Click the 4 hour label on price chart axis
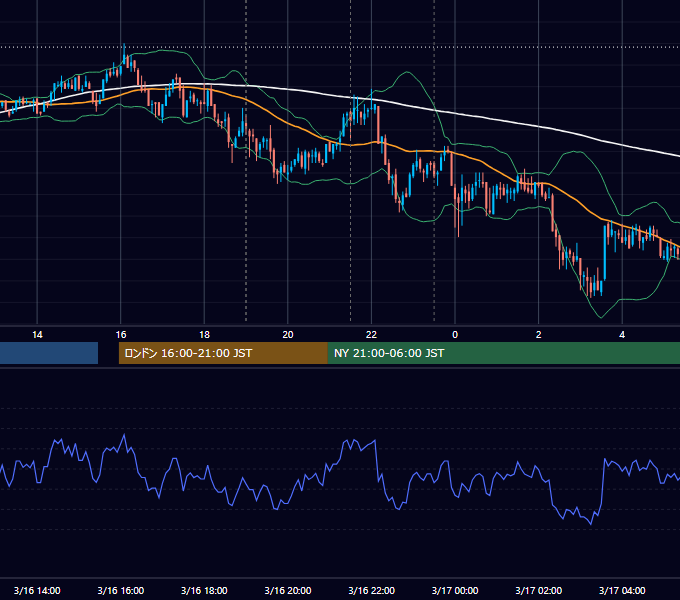 [622, 335]
